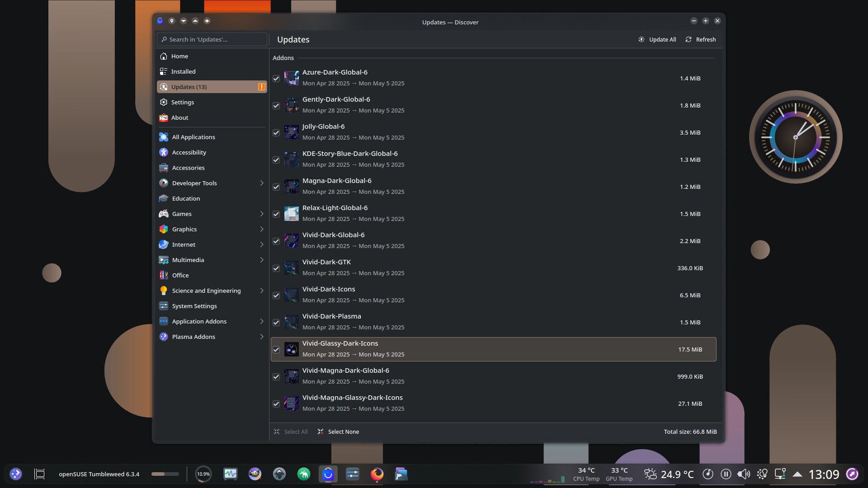
Task: Click the Accessories category icon
Action: tap(164, 168)
